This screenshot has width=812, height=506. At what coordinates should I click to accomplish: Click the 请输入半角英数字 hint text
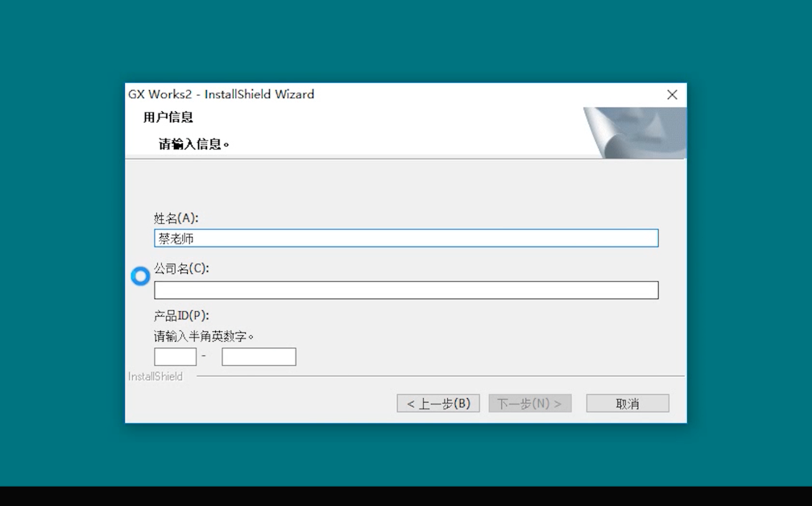pos(204,337)
